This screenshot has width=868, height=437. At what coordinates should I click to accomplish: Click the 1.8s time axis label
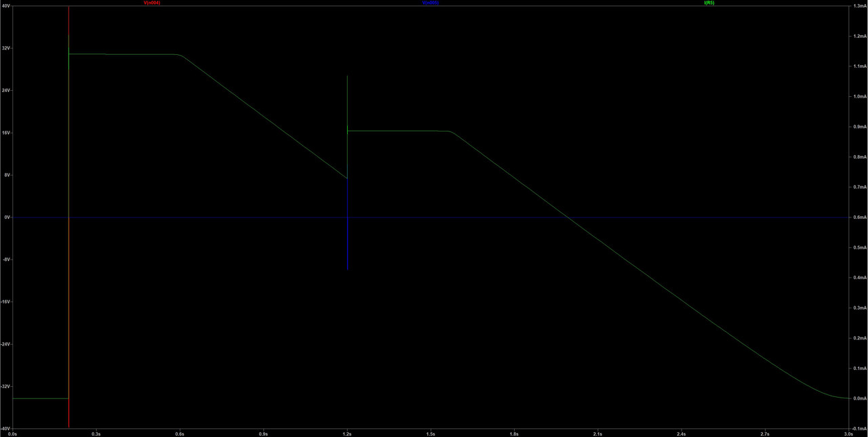(514, 434)
